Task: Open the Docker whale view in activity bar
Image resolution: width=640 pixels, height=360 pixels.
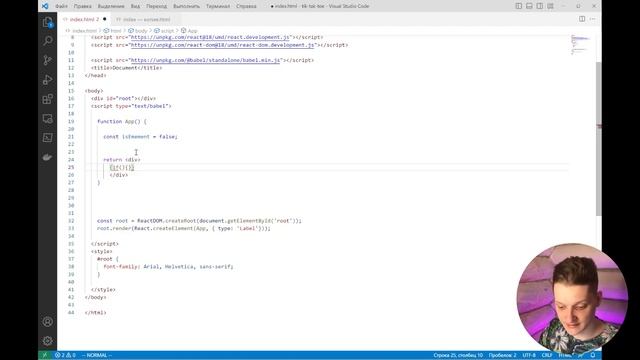Action: [x=48, y=157]
